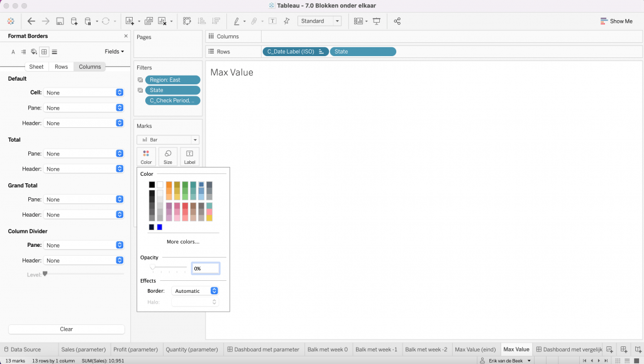Click the Add new data source icon
Screen dimensions: 644x364
point(74,21)
